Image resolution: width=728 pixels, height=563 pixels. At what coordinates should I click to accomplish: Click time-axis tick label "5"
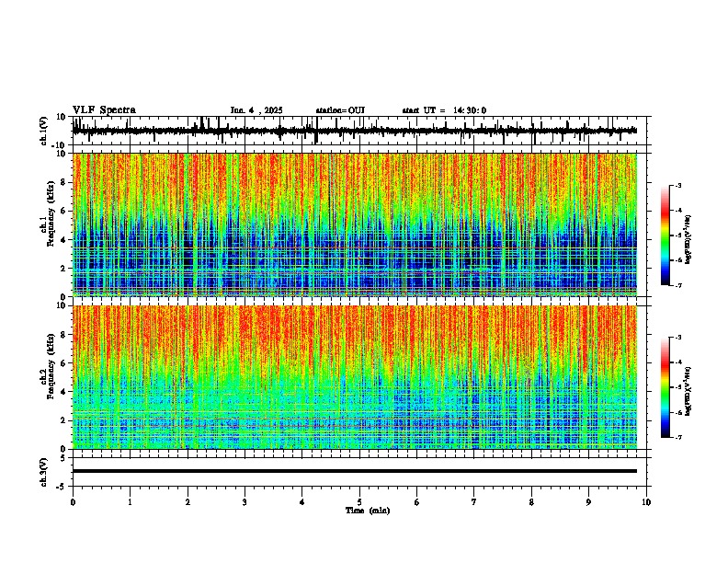[359, 502]
